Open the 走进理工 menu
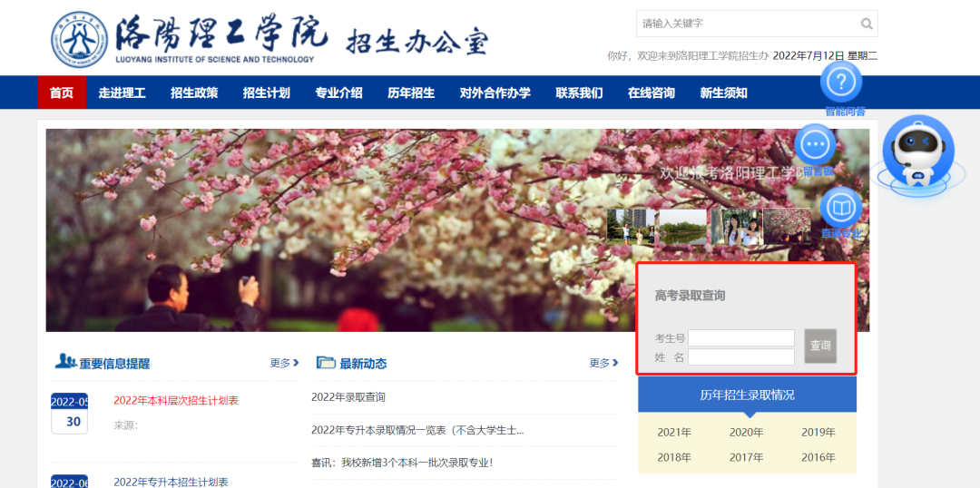Image resolution: width=980 pixels, height=488 pixels. [122, 93]
